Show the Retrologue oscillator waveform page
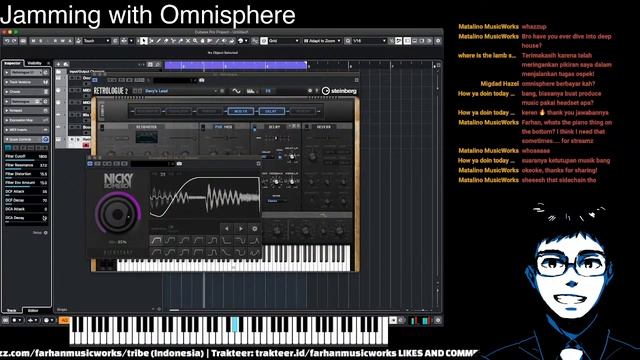 (x=236, y=91)
